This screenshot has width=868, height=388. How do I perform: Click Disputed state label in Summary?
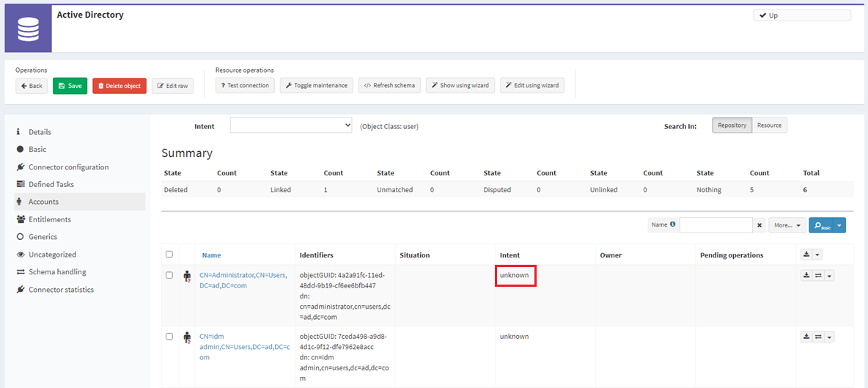point(497,190)
